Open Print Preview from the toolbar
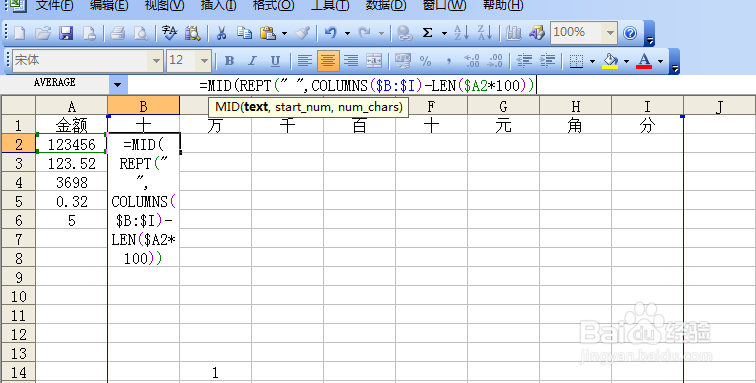756x383 pixels. tap(141, 33)
